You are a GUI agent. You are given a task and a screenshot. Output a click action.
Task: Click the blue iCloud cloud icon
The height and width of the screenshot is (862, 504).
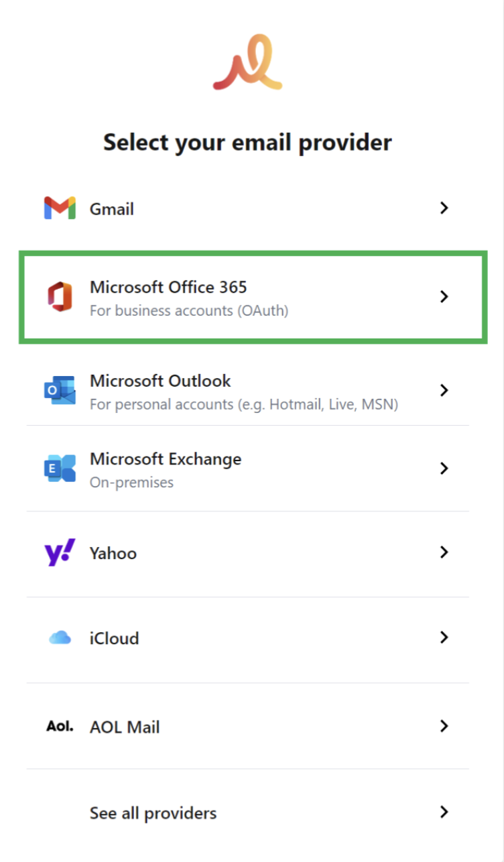[60, 638]
